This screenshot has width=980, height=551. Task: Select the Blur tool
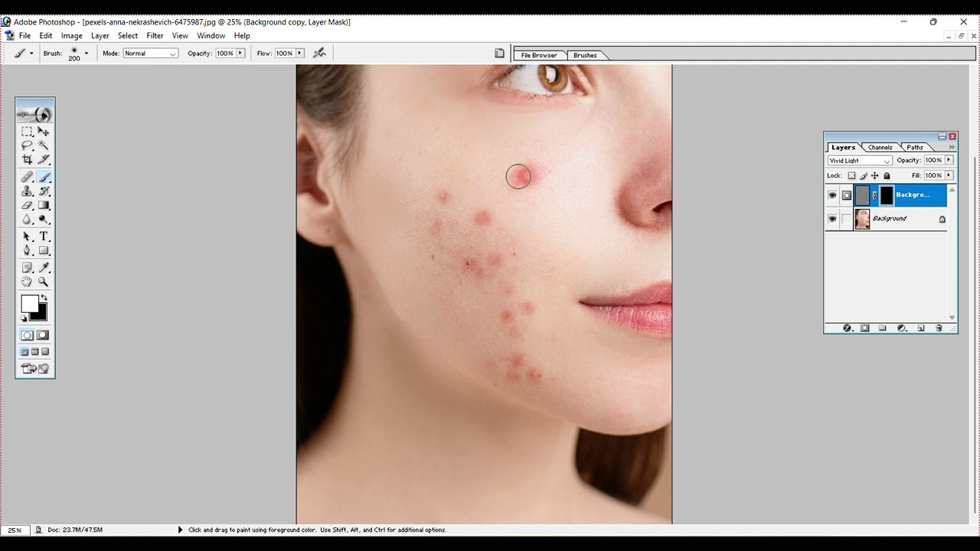click(x=27, y=219)
